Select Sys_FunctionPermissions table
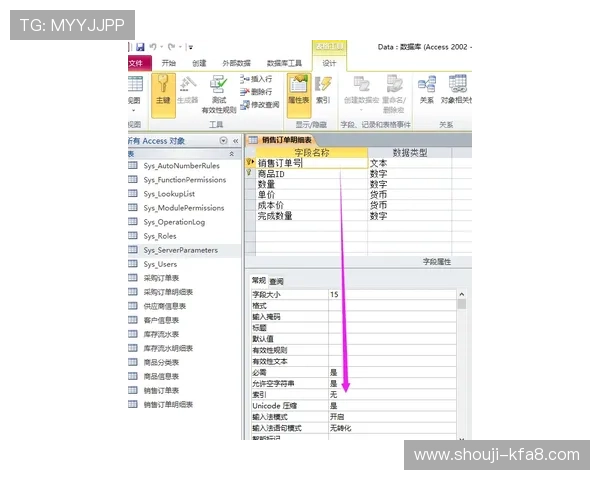Viewport: 600px width, 480px height. coord(184,180)
